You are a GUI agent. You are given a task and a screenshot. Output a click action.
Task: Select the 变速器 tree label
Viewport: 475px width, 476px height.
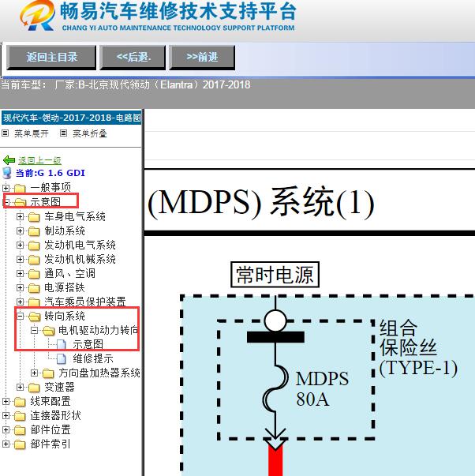click(59, 387)
